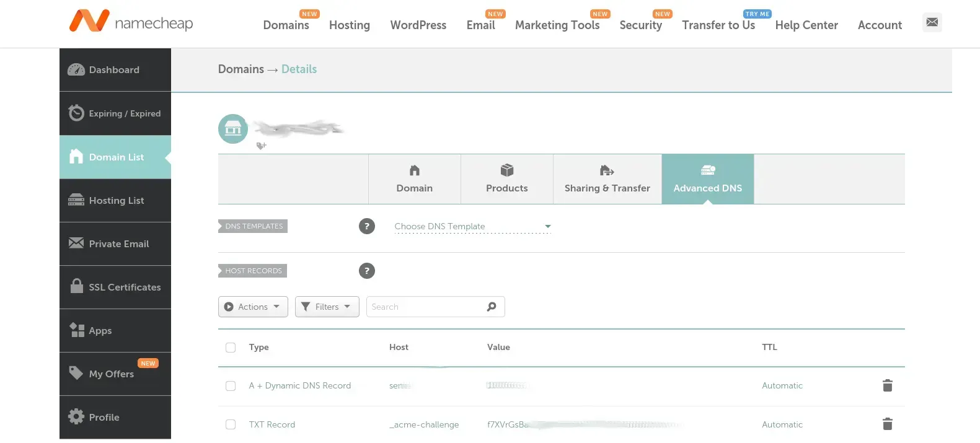Switch to the Products tab
Viewport: 980px width, 443px height.
click(x=507, y=179)
